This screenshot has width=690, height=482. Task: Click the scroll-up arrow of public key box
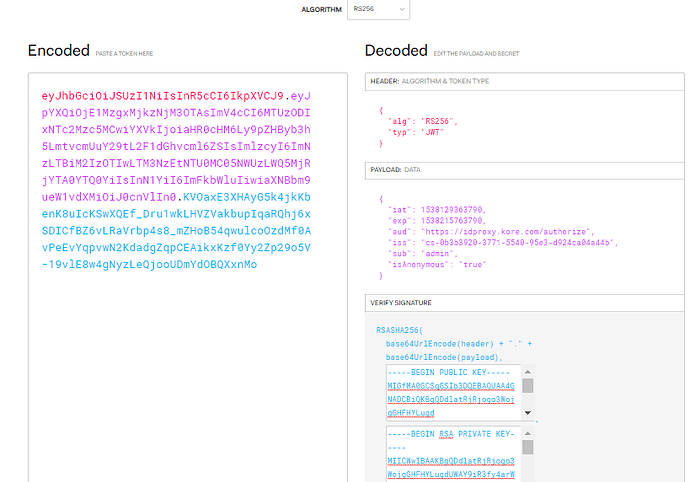(527, 372)
